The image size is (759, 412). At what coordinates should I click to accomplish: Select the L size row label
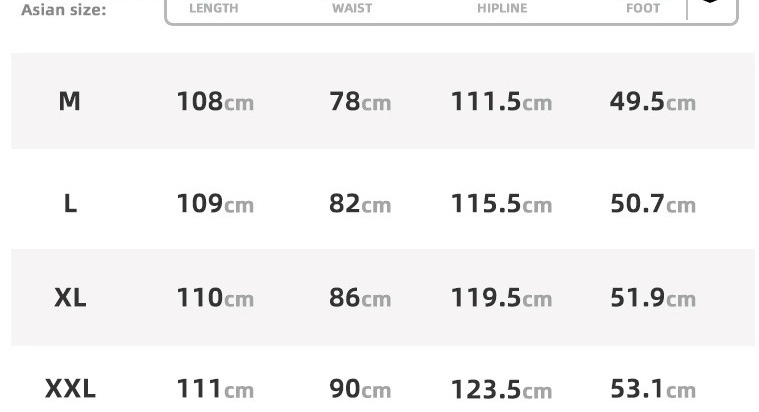coord(70,204)
